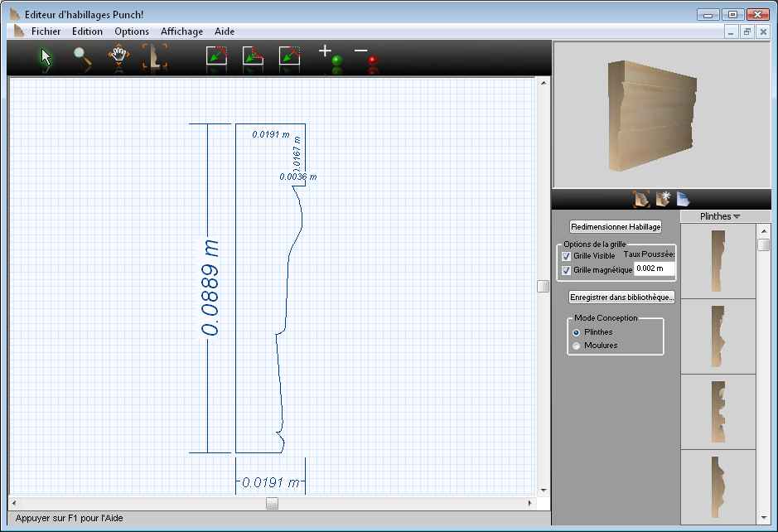Open the Edition menu
The height and width of the screenshot is (532, 778).
click(x=87, y=31)
